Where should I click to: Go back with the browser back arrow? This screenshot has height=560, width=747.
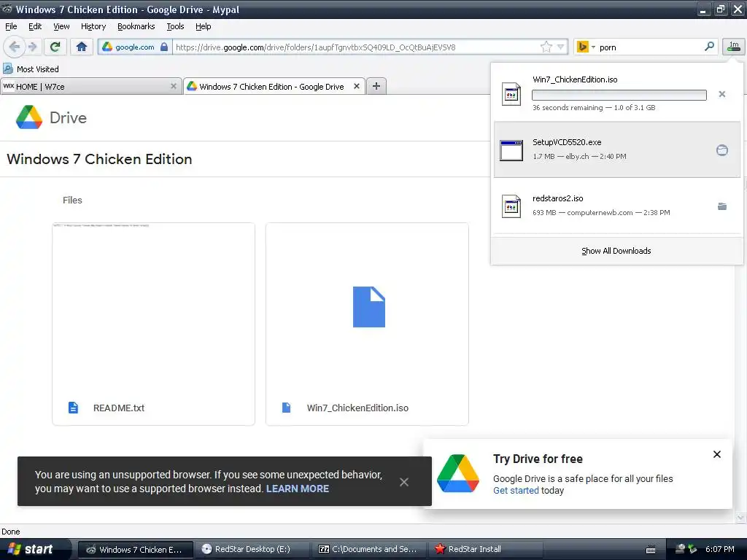[x=14, y=47]
